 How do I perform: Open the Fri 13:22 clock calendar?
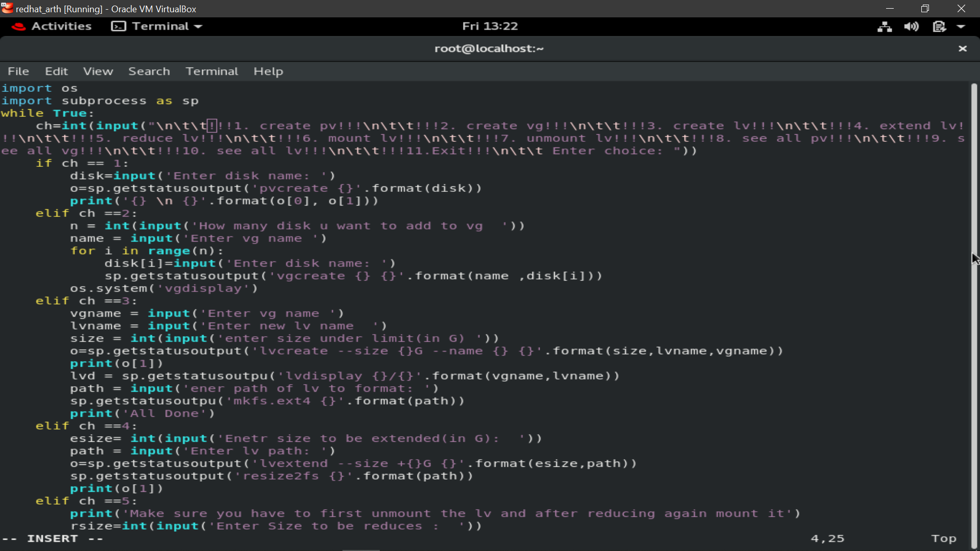click(x=490, y=27)
